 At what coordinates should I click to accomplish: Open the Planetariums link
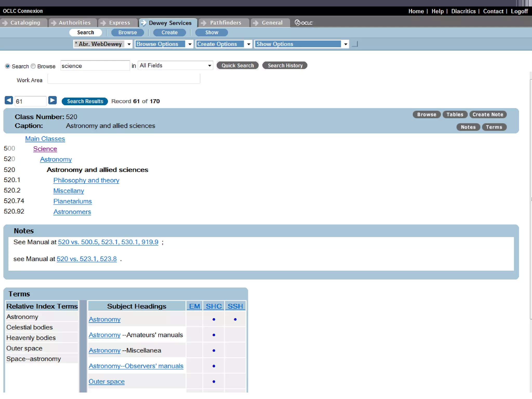(x=72, y=201)
